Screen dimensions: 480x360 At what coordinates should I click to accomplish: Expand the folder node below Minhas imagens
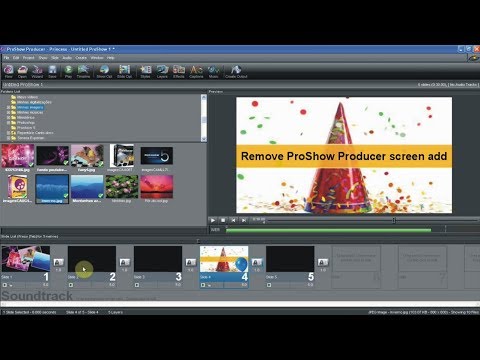tap(8, 113)
